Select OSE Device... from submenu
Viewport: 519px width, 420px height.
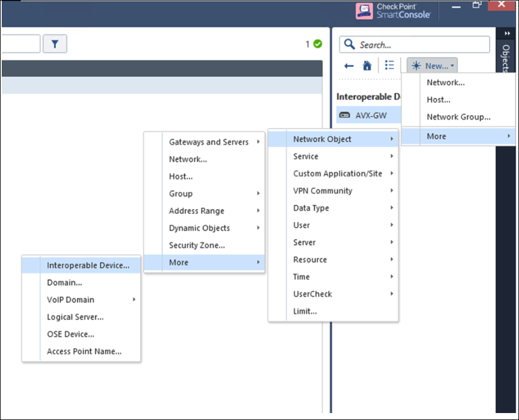click(x=70, y=334)
